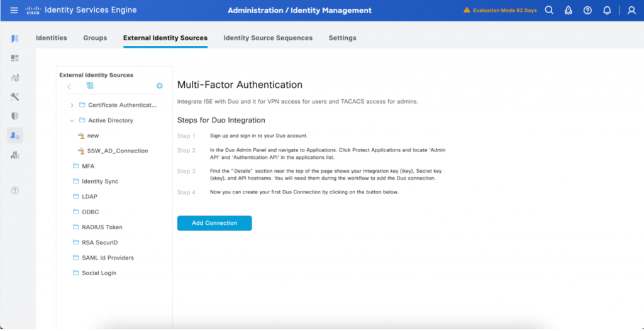Open the Identity Source Sequences tab

(268, 38)
